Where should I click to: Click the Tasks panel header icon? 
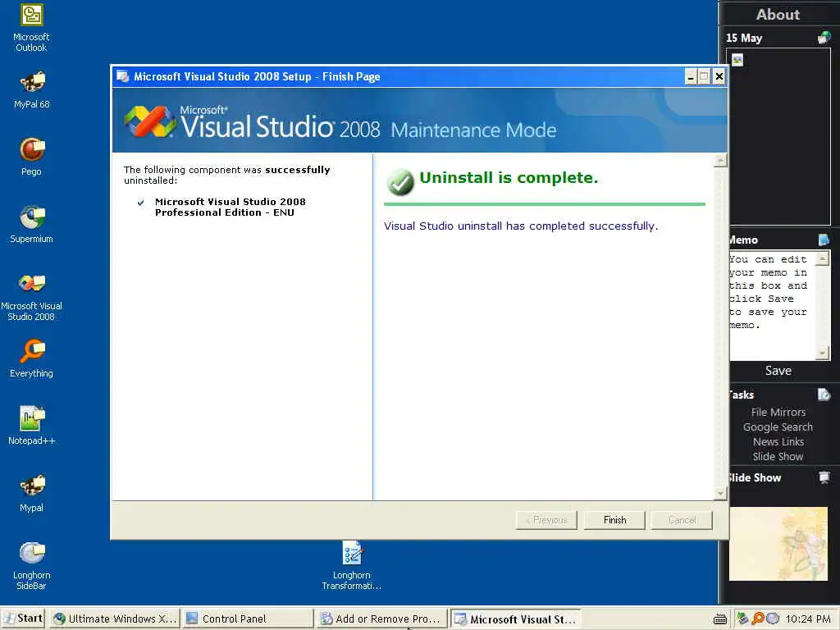824,395
